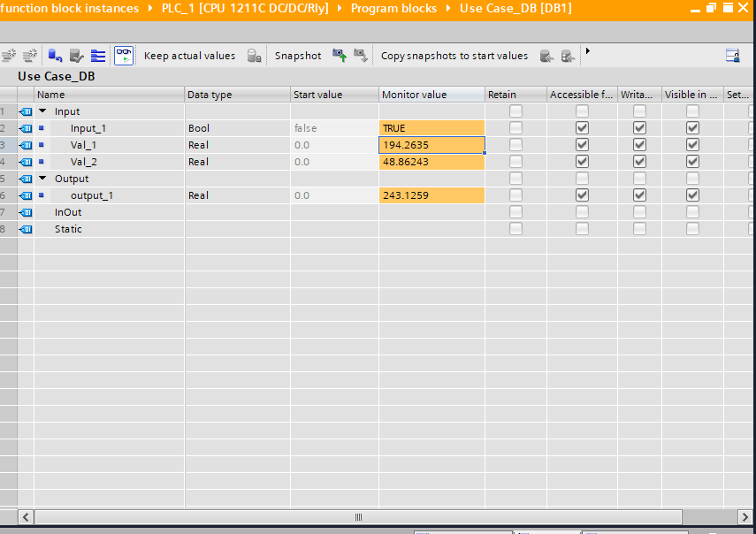Uncheck Accessible from HMI for Input_1

[582, 127]
